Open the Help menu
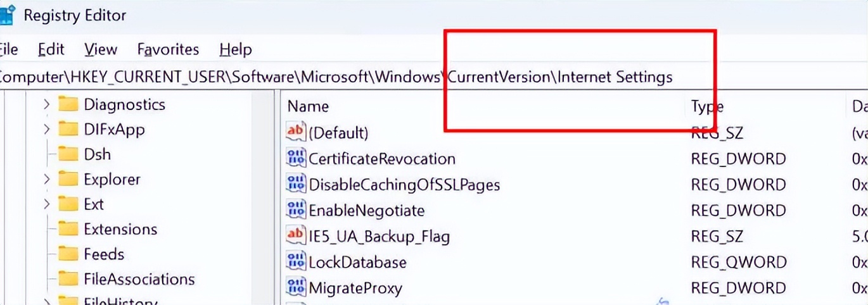 (236, 49)
